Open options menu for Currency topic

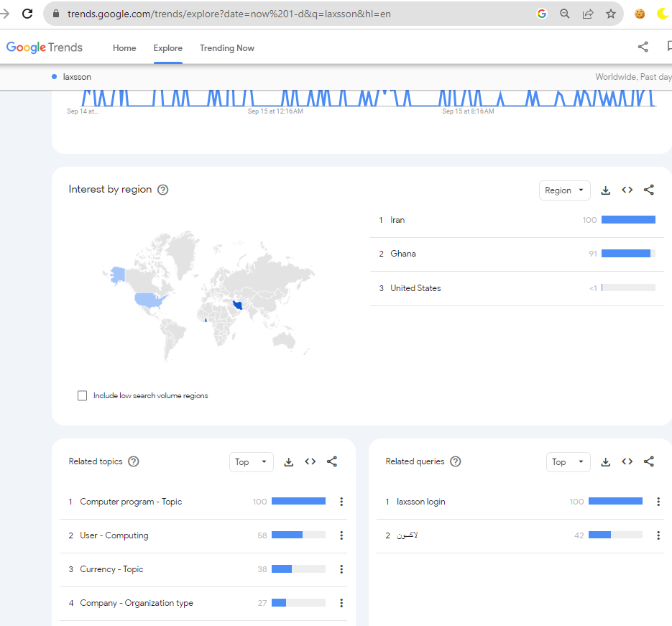point(341,569)
